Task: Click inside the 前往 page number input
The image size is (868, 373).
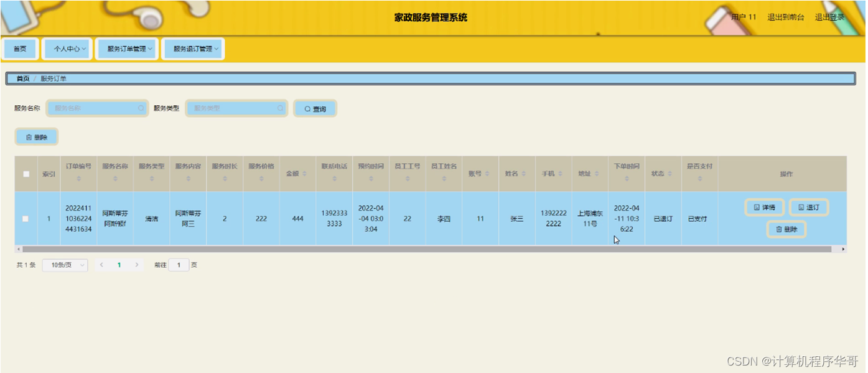Action: coord(179,265)
